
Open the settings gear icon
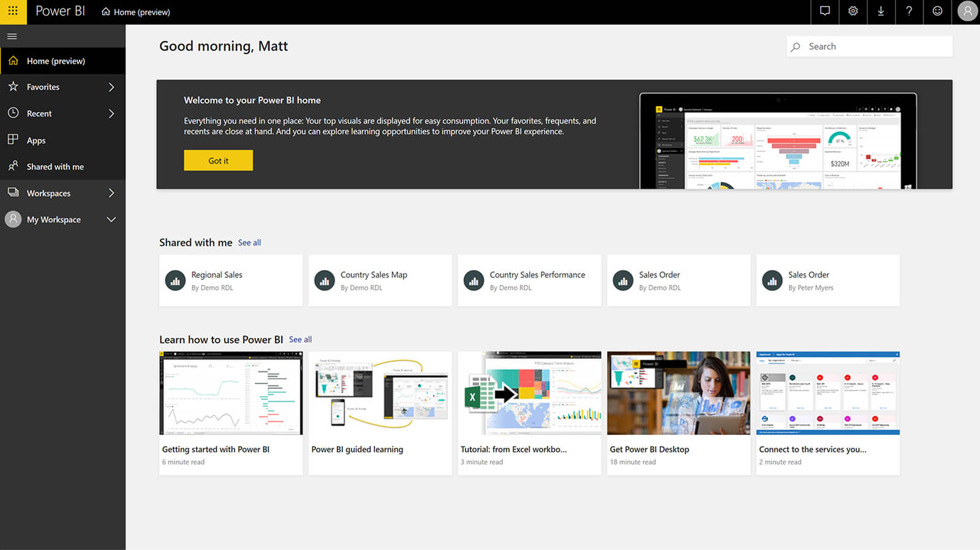(853, 12)
